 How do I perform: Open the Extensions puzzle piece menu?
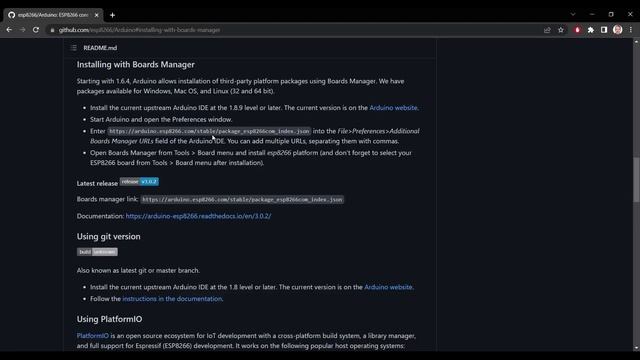(x=591, y=30)
